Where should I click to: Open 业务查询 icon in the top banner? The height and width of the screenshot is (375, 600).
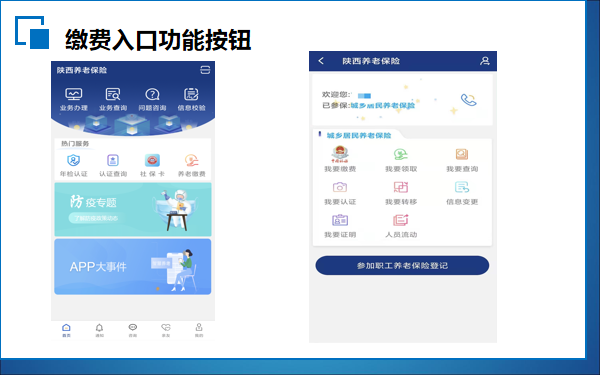coord(113,99)
